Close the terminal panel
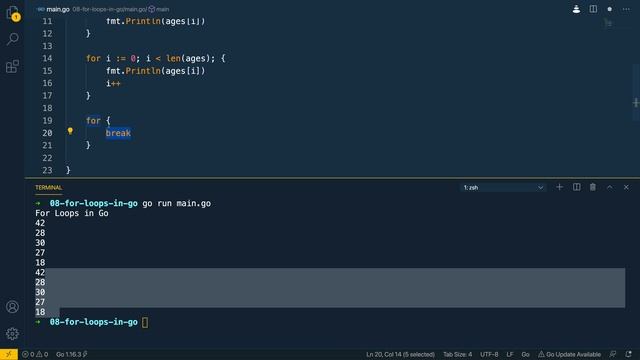Image resolution: width=640 pixels, height=360 pixels. pos(626,187)
